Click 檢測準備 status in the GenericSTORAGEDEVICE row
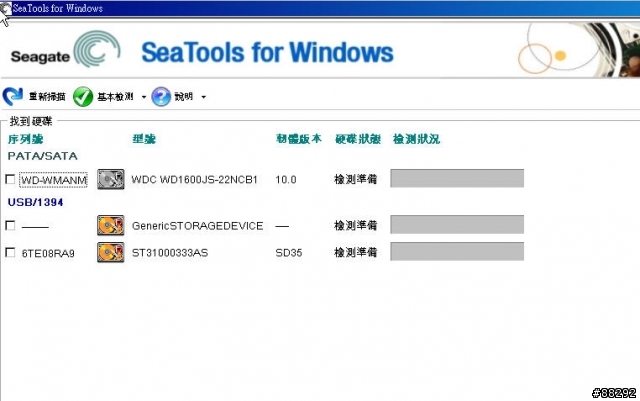Image resolution: width=640 pixels, height=401 pixels. point(355,225)
